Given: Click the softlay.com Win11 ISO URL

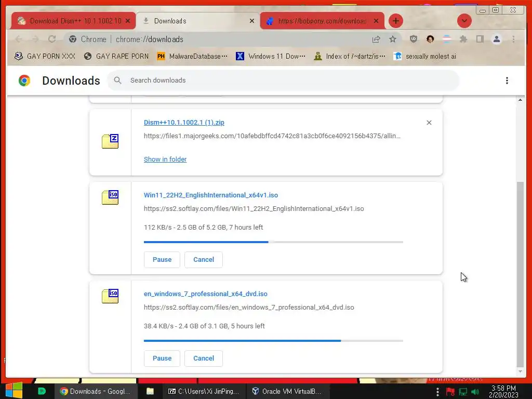Looking at the screenshot, I should click(254, 209).
